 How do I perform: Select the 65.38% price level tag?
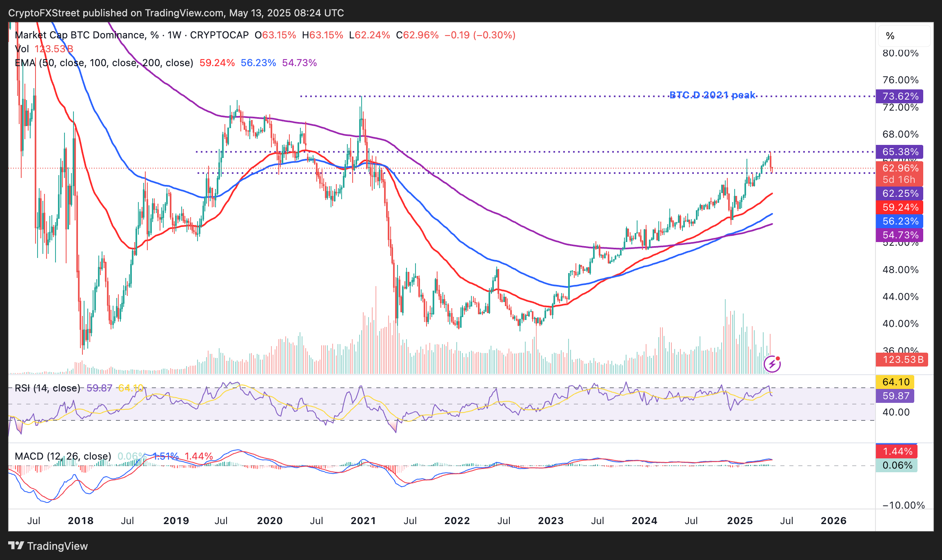coord(900,152)
